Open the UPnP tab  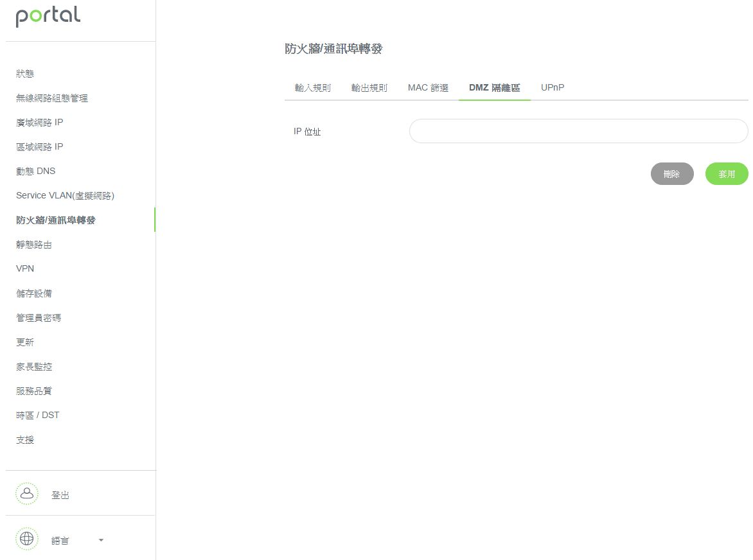pyautogui.click(x=553, y=88)
